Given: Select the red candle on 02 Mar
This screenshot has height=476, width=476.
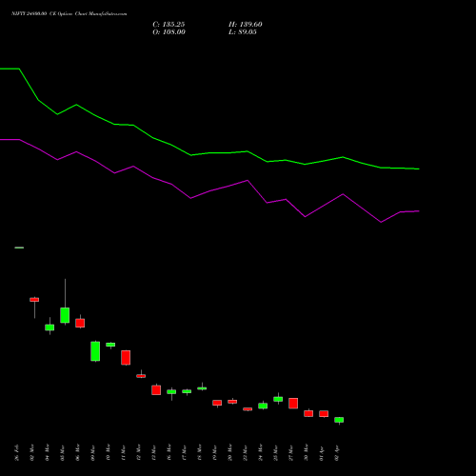Looking at the screenshot, I should coord(34,300).
